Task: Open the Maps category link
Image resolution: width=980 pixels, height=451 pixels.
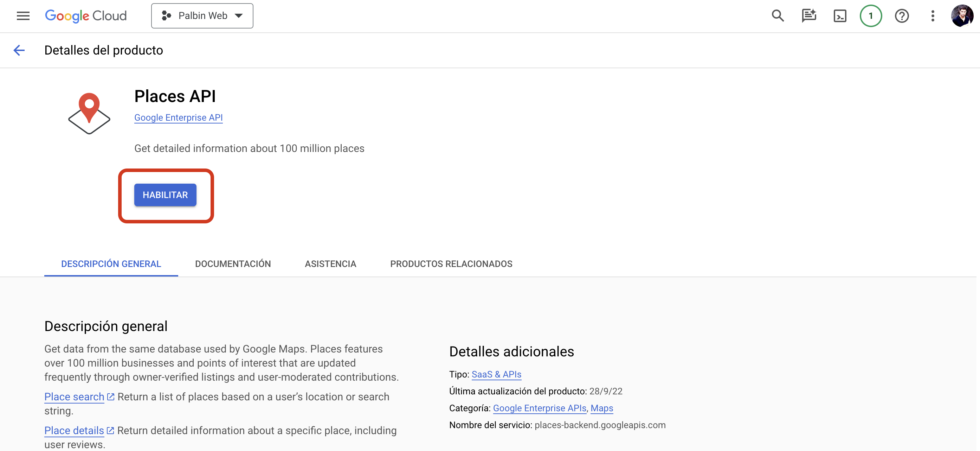Action: coord(601,408)
